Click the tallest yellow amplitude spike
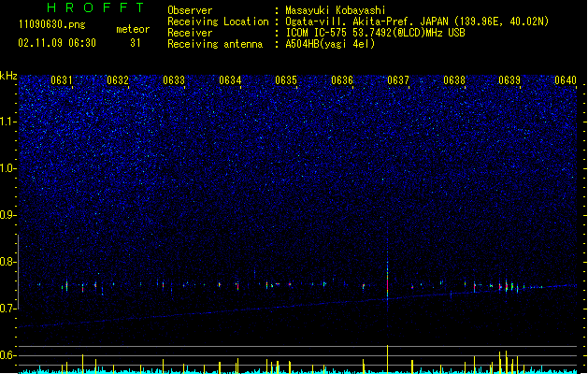This screenshot has width=588, height=374. click(387, 359)
